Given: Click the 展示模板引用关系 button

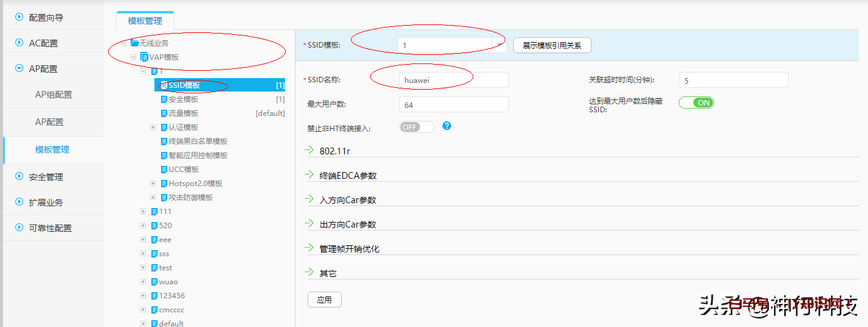Looking at the screenshot, I should (552, 45).
